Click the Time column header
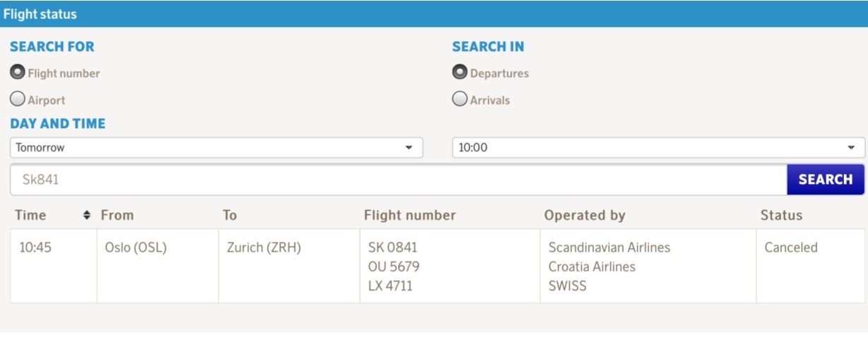 pos(30,215)
